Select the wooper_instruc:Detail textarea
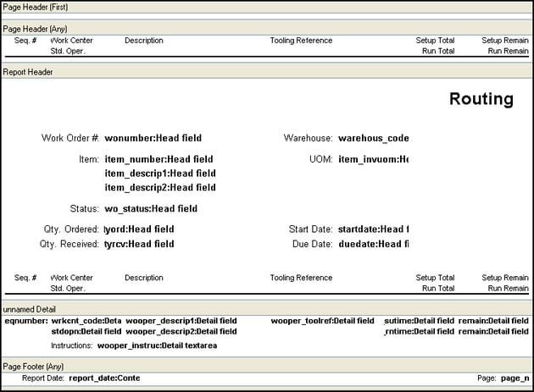The height and width of the screenshot is (392, 534). tap(157, 345)
